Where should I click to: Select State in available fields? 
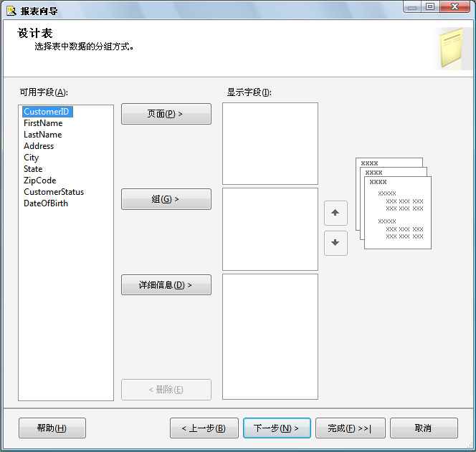pyautogui.click(x=33, y=169)
